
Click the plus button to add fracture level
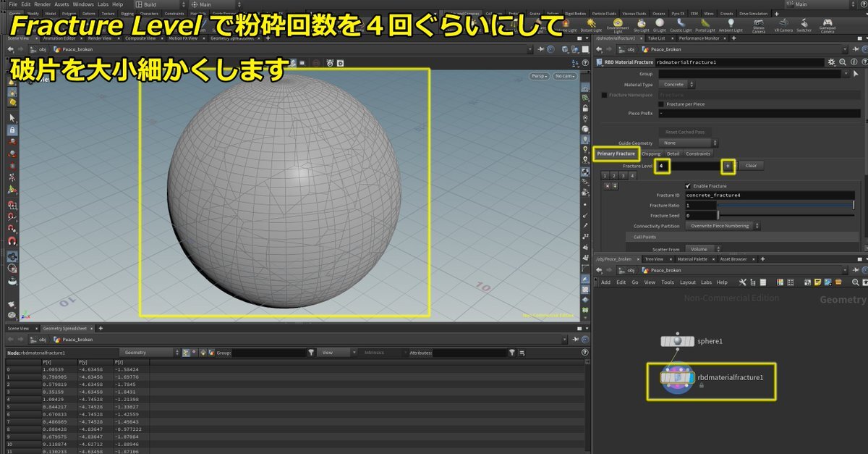click(728, 166)
